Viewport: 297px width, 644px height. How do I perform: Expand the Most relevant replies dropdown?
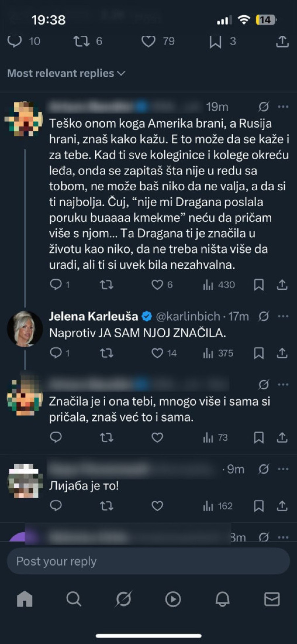click(66, 73)
